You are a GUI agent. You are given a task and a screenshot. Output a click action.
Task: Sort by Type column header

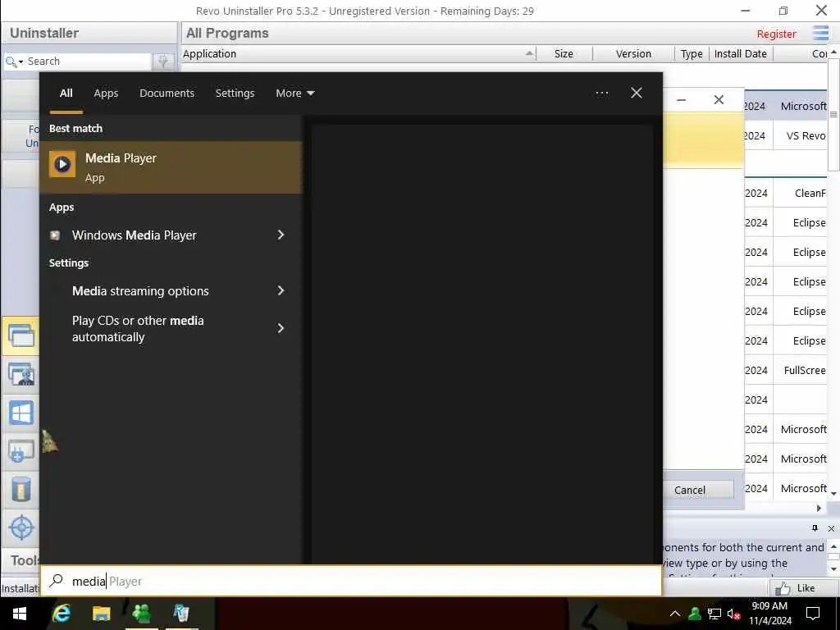(x=691, y=53)
